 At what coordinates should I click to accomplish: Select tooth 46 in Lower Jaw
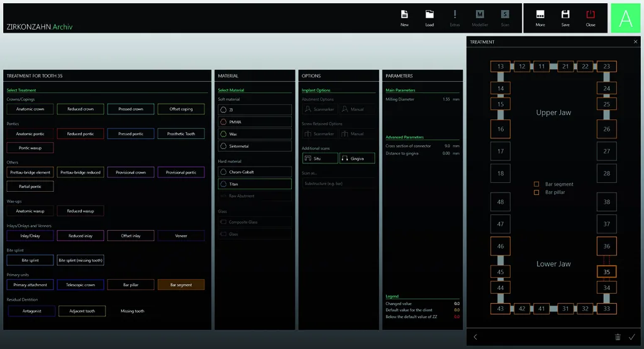click(500, 247)
